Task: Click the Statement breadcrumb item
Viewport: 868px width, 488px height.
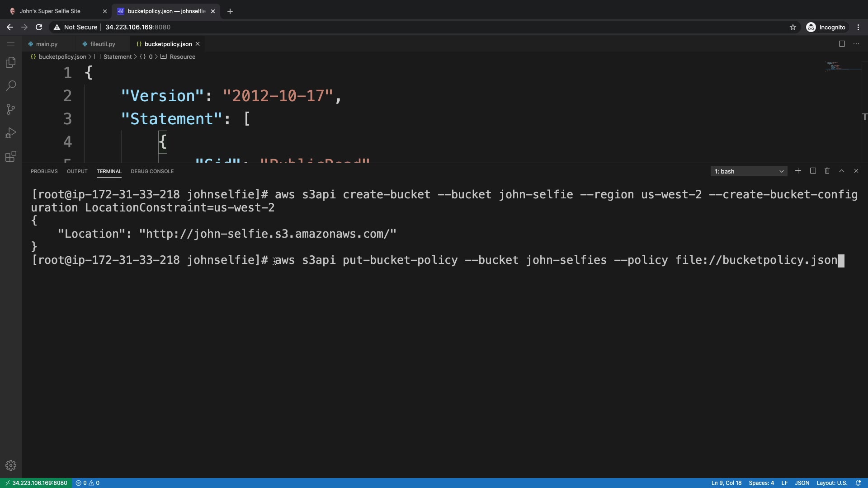Action: 117,56
